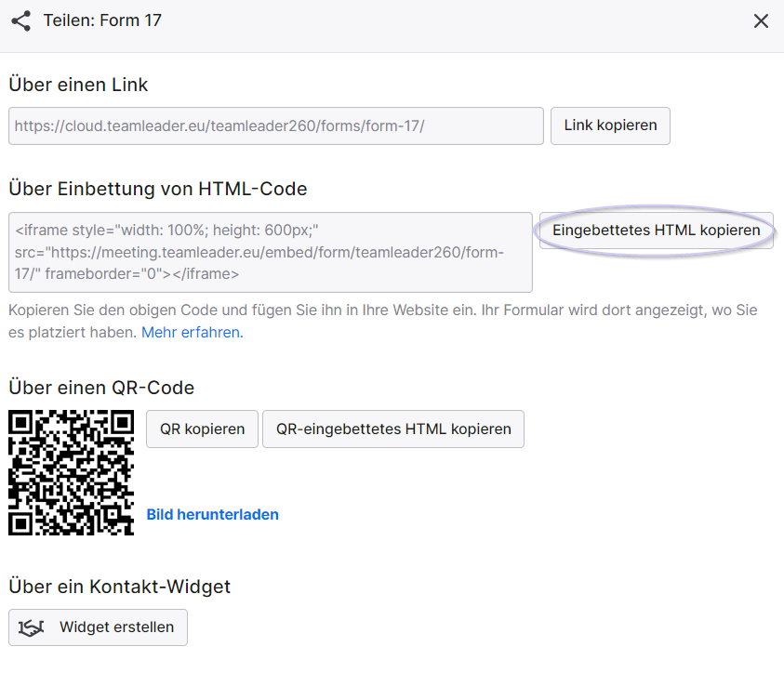Viewport: 784px width, 673px height.
Task: Open the Mehr erfahren link
Action: coord(192,332)
